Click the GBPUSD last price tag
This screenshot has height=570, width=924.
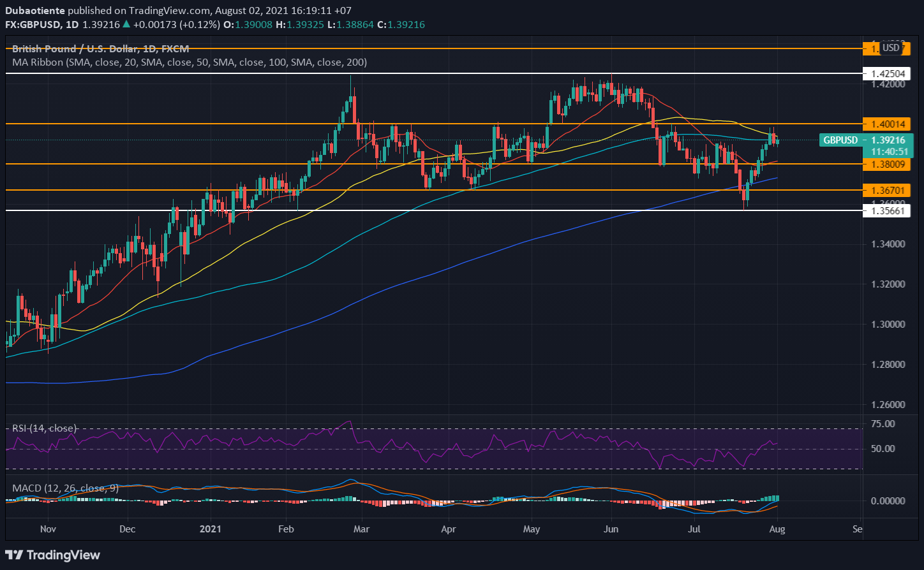[840, 140]
